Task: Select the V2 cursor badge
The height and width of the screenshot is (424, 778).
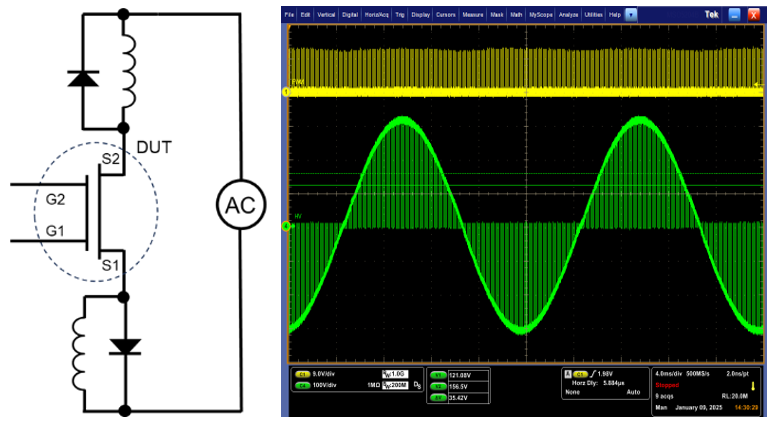Action: tap(438, 386)
